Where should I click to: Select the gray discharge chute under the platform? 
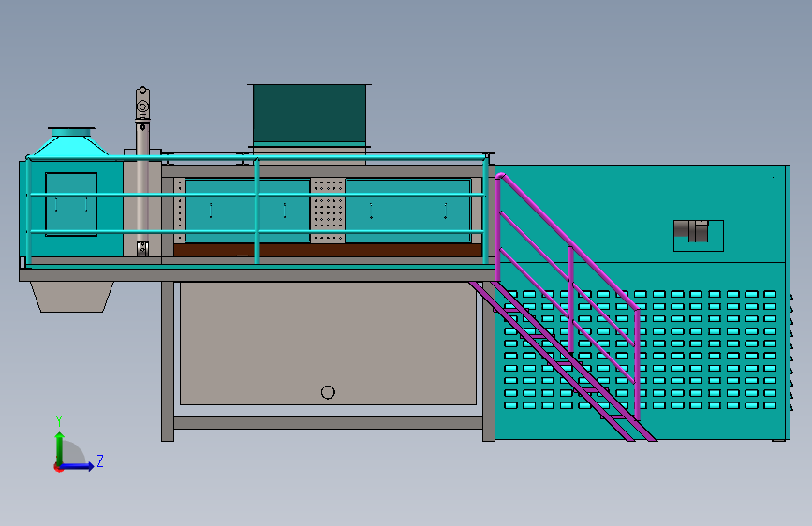tap(71, 297)
